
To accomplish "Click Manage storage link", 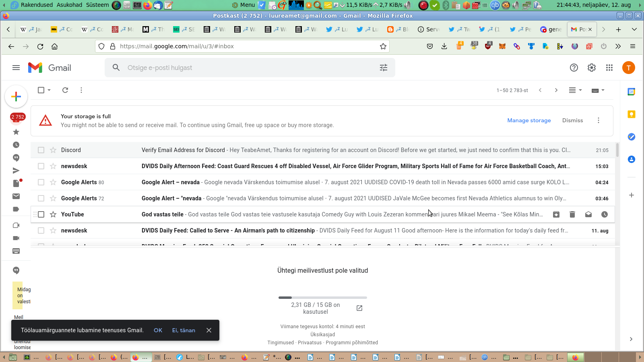I will [x=529, y=120].
